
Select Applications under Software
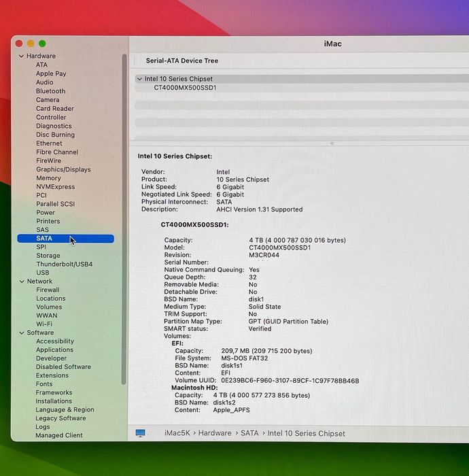coord(54,350)
